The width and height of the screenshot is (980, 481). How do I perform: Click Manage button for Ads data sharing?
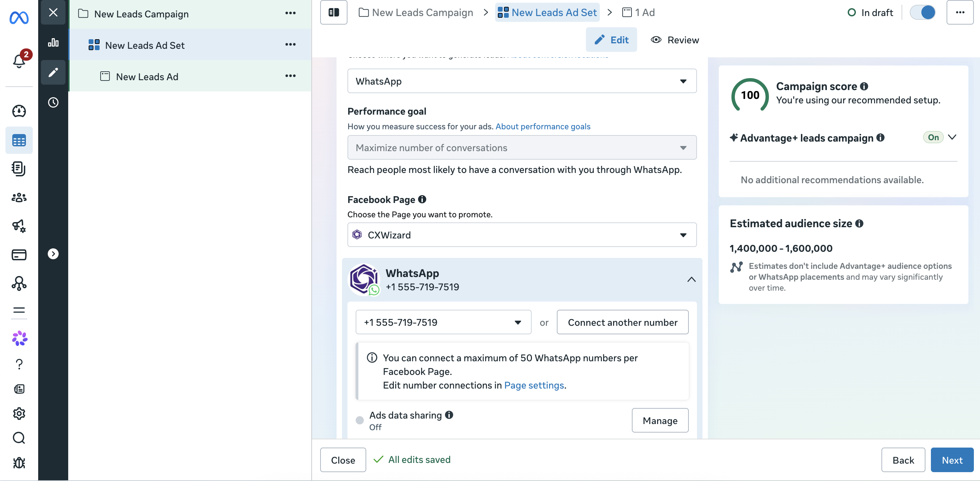click(660, 421)
